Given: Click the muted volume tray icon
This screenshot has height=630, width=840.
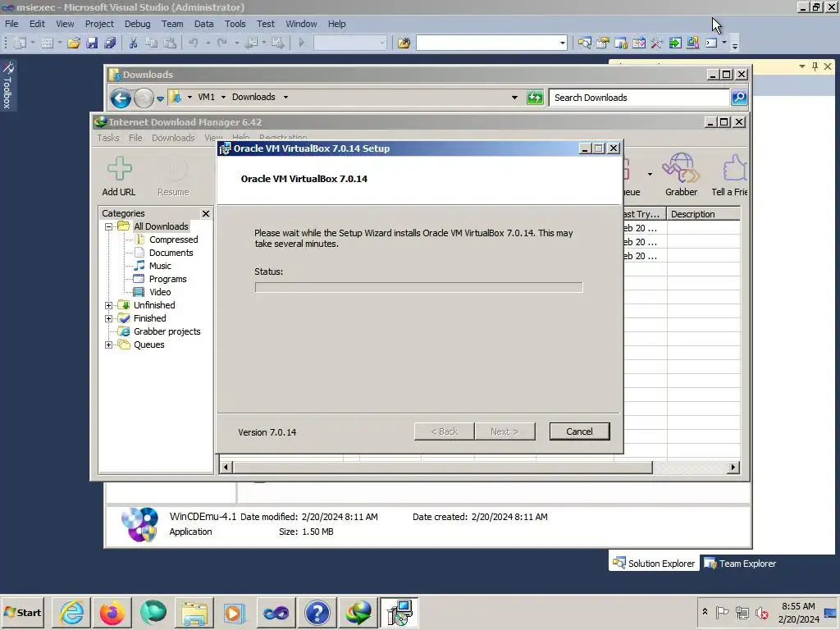Looking at the screenshot, I should tap(760, 613).
